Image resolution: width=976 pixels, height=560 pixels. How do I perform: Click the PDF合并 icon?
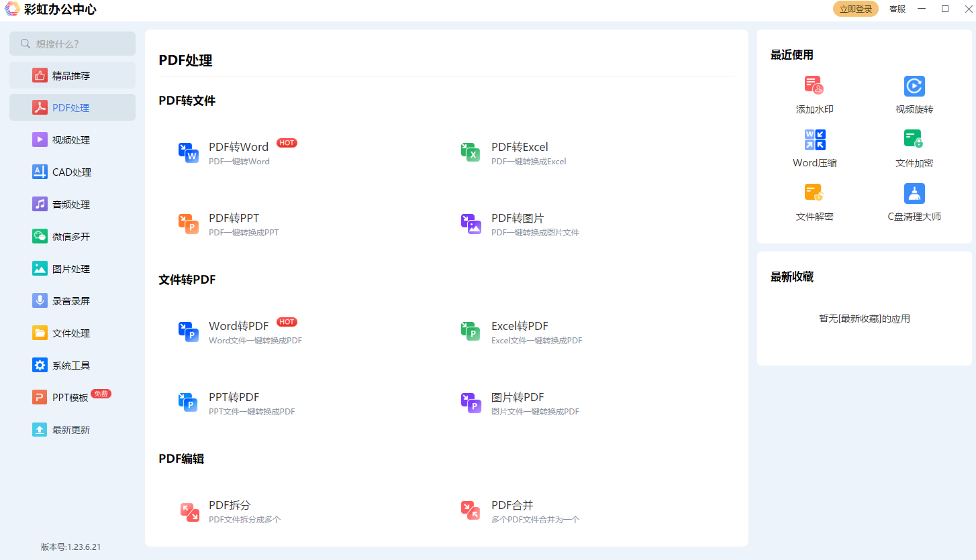pos(471,511)
